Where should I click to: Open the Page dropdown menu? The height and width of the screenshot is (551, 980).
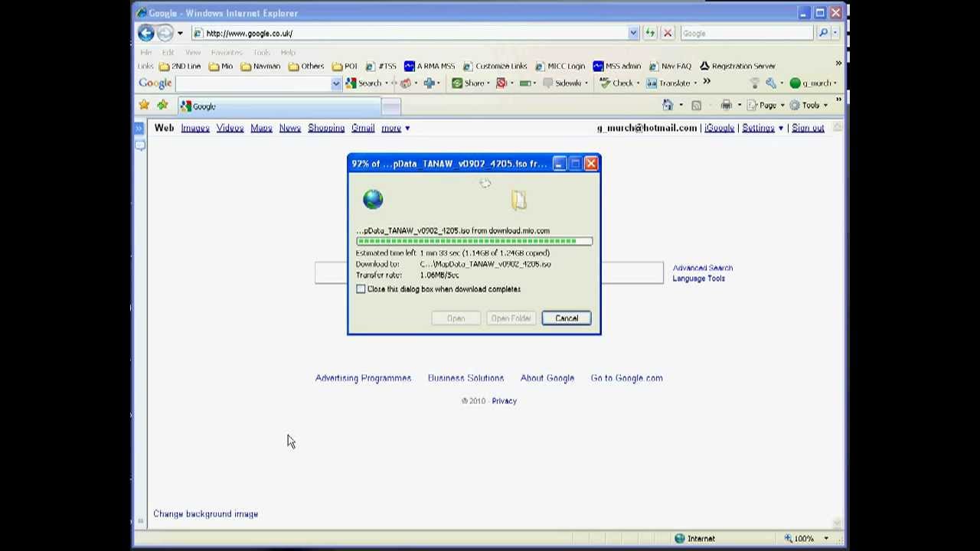(766, 105)
